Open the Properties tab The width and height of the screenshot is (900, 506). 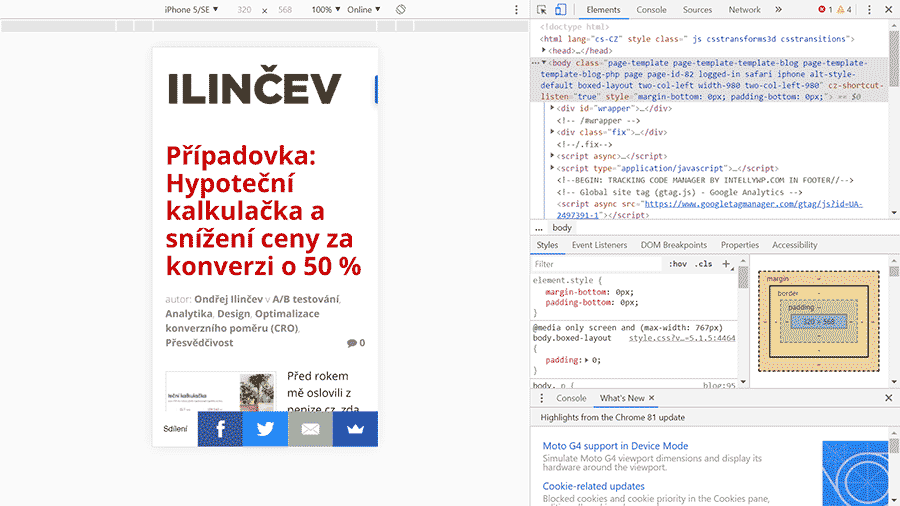tap(739, 245)
